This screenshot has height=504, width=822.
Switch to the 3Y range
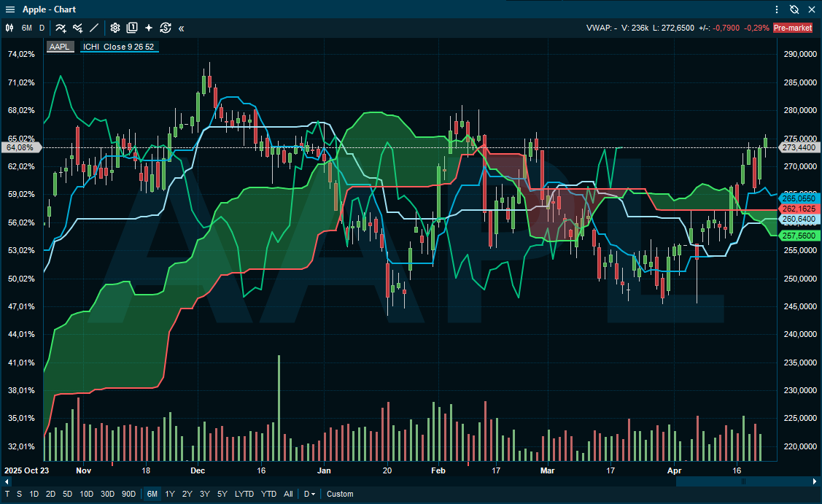[204, 494]
